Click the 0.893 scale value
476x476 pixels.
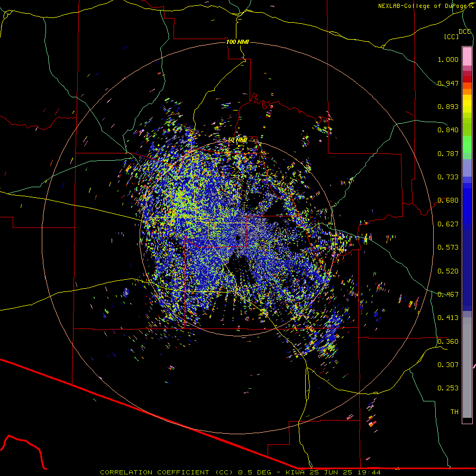(448, 106)
